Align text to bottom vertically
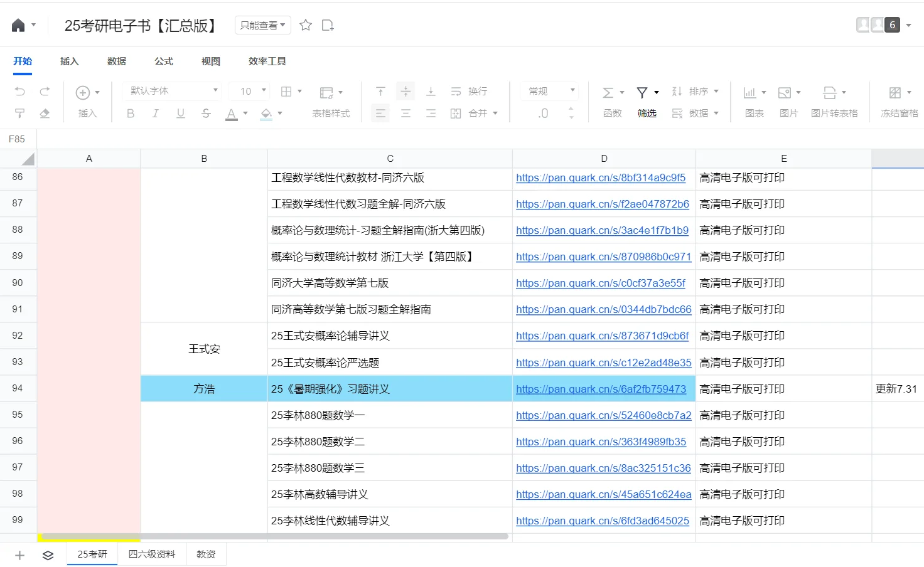This screenshot has height=567, width=924. (431, 92)
